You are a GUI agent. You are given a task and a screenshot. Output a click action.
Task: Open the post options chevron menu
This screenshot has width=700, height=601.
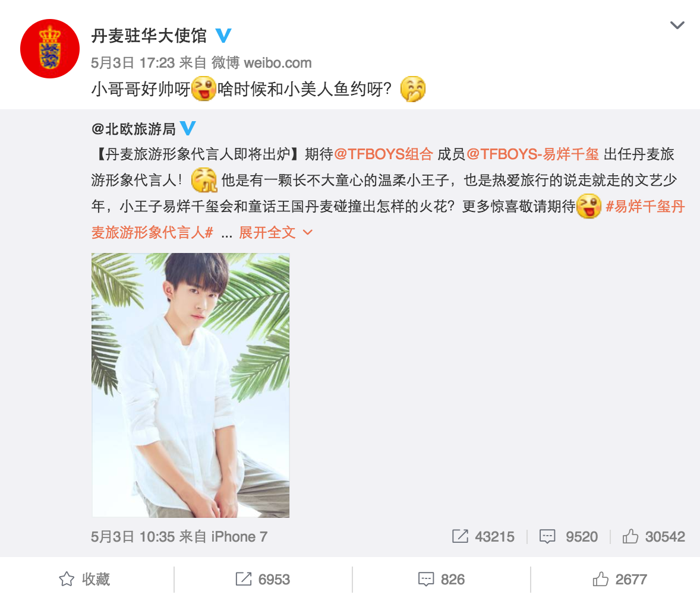[x=677, y=26]
